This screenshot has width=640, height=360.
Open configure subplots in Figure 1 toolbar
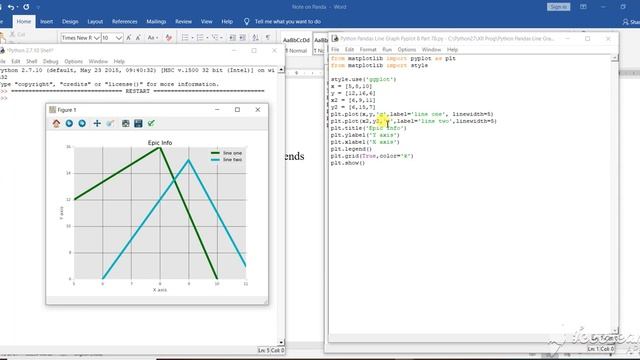click(125, 123)
